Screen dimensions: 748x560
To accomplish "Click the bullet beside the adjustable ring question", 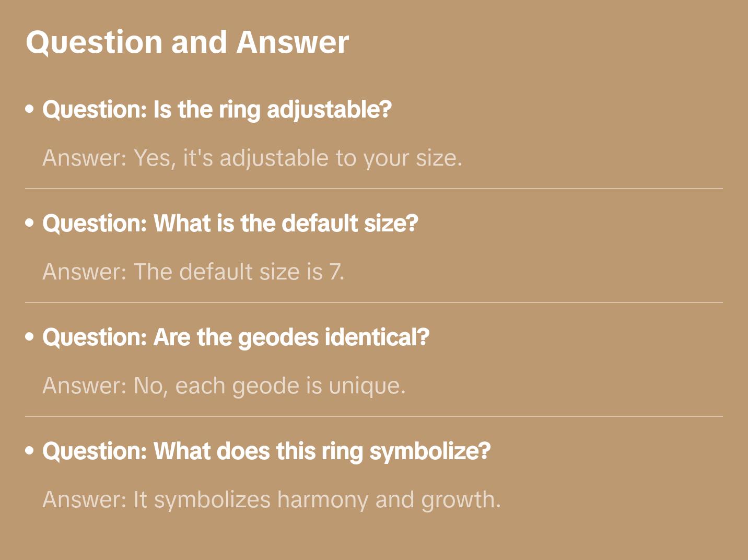I will (x=30, y=109).
